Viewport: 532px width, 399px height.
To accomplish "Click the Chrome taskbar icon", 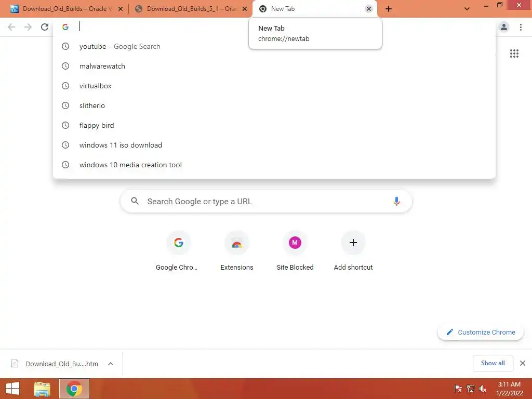I will coord(74,389).
